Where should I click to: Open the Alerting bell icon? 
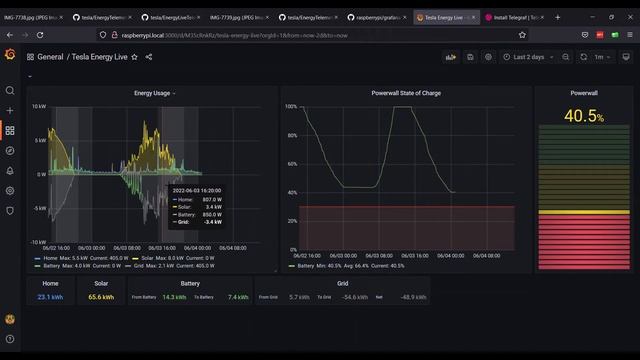10,171
